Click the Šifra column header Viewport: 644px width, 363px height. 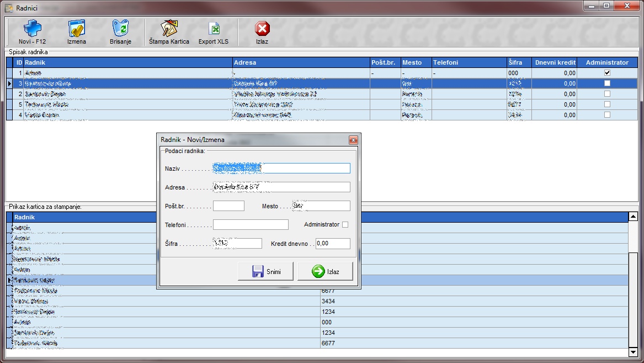pyautogui.click(x=519, y=62)
